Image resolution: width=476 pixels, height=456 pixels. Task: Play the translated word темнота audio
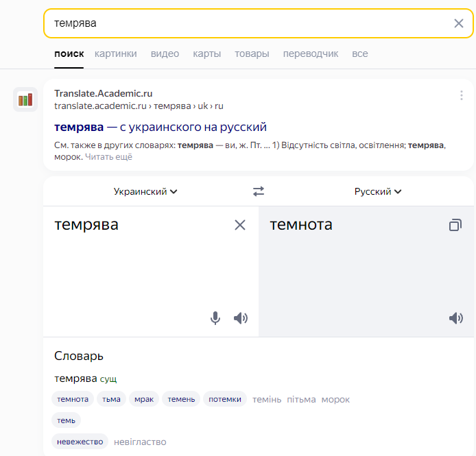tap(455, 318)
